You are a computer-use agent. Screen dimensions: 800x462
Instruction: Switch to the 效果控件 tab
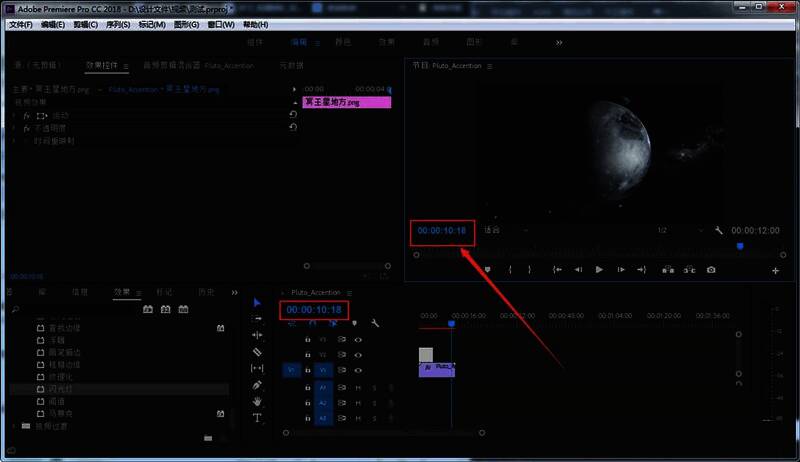point(101,66)
